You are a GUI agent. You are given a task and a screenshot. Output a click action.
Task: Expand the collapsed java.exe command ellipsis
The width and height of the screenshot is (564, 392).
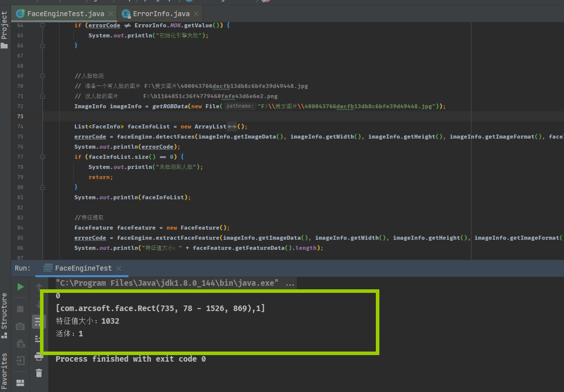(290, 283)
